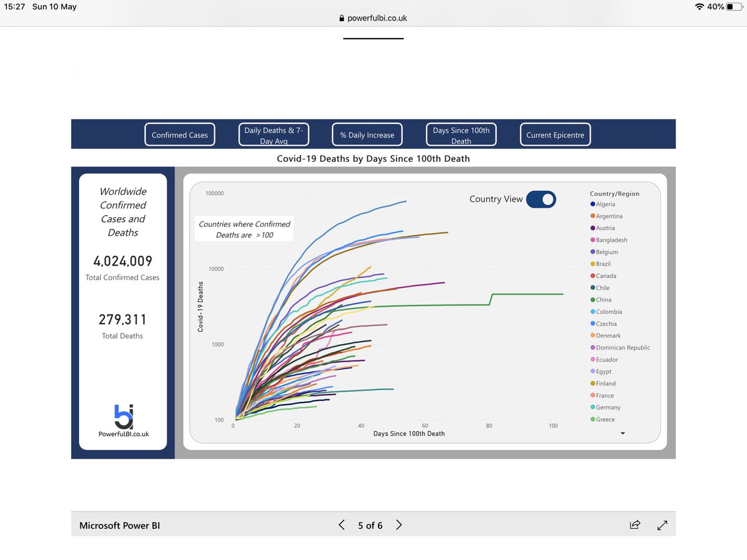This screenshot has height=560, width=747.
Task: Enter full screen with expand arrows icon
Action: 662,525
